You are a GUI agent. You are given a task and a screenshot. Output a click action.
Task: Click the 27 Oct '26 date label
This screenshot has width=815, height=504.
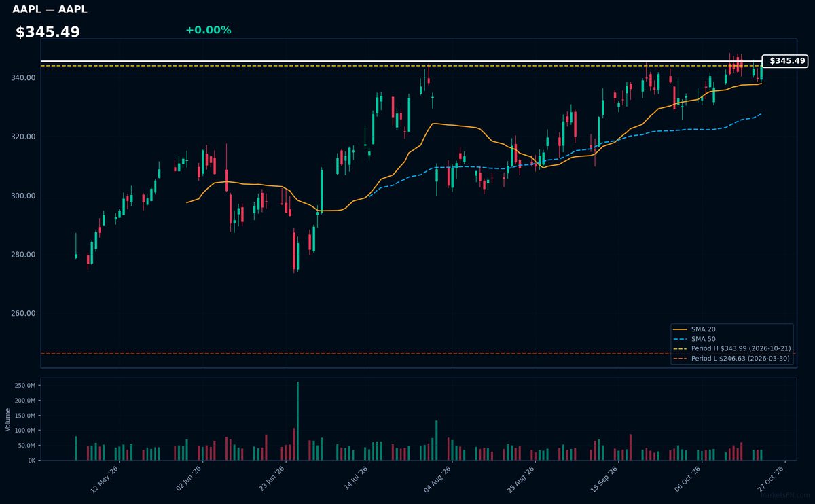[x=771, y=479]
